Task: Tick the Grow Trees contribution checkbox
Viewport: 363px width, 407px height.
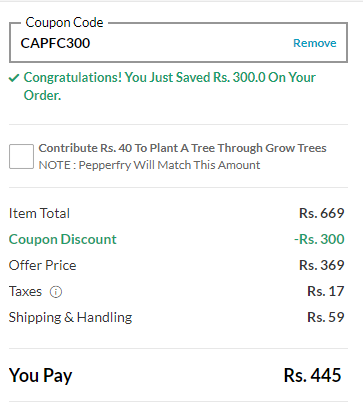Action: click(x=21, y=156)
